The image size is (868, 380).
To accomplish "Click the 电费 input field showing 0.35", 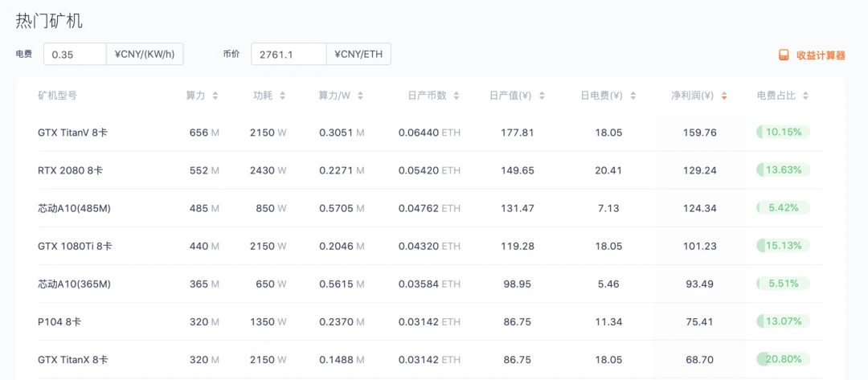I will click(75, 54).
